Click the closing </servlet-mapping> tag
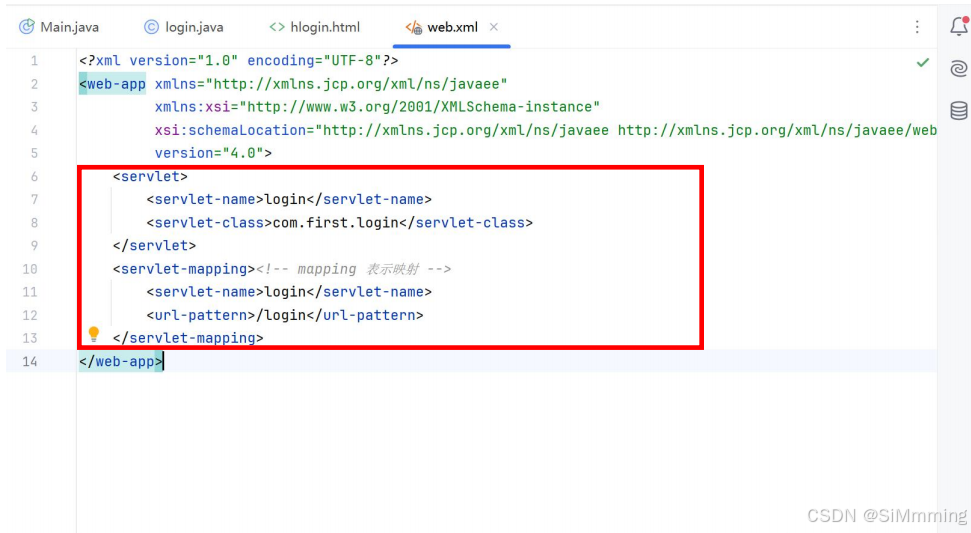 188,338
